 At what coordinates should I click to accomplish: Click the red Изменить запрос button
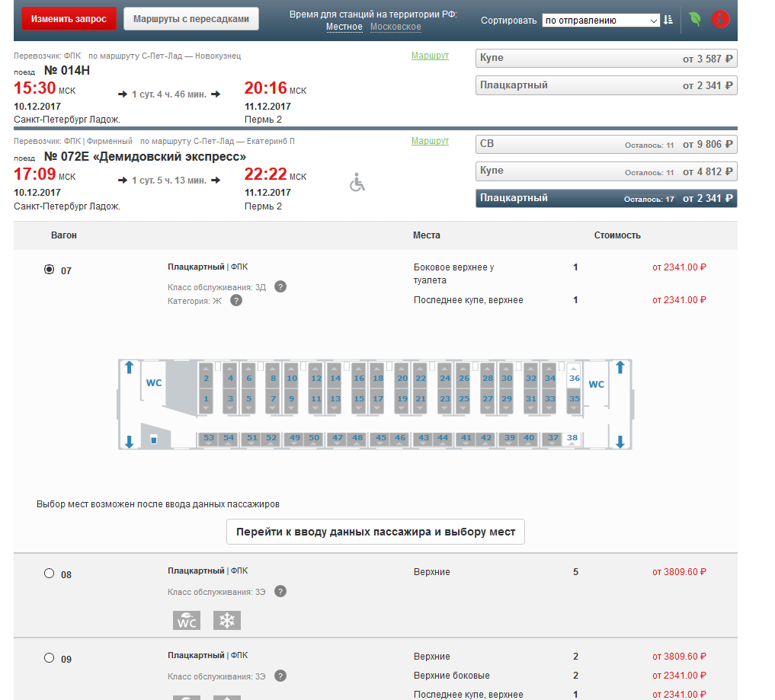(69, 19)
